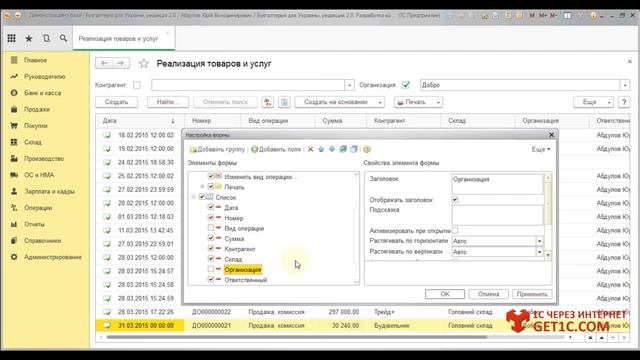Click Добавить поля button

[276, 149]
